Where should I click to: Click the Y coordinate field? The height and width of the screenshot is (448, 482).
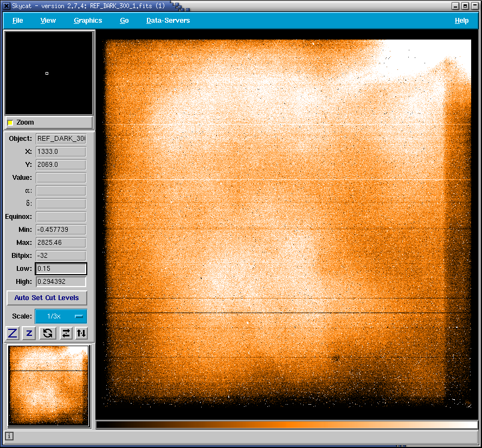[61, 165]
